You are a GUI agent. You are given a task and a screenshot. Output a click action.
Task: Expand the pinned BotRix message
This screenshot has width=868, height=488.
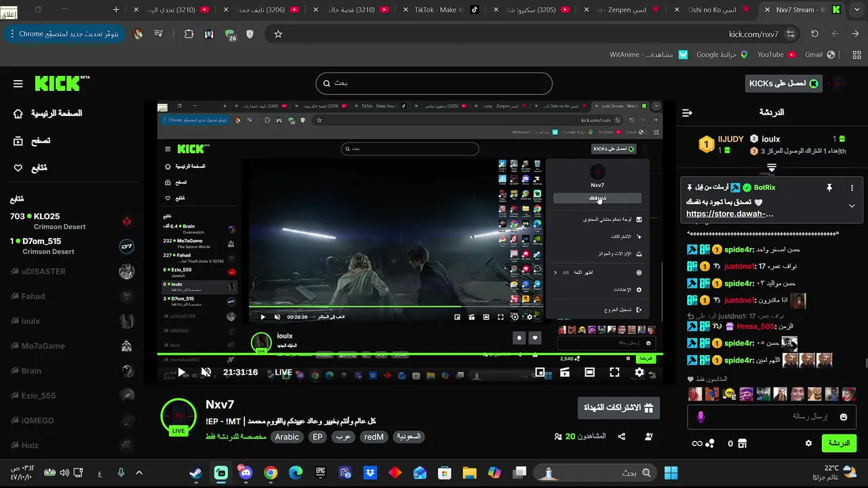click(852, 206)
